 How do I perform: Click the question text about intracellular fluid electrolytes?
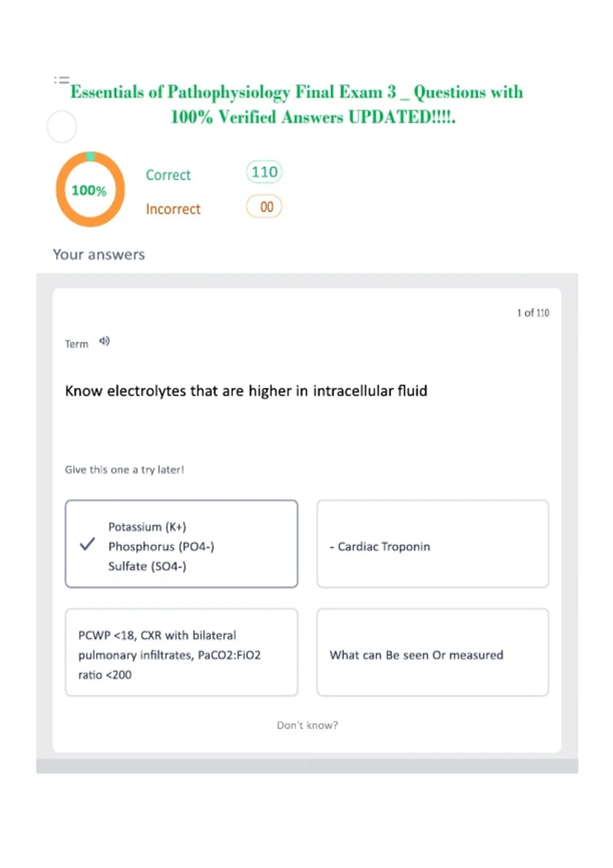point(246,391)
